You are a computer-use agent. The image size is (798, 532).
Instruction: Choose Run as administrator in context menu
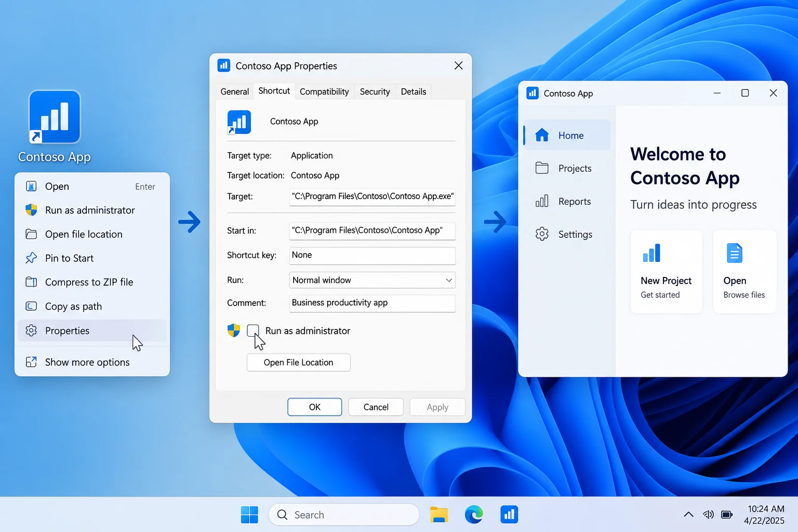tap(92, 210)
